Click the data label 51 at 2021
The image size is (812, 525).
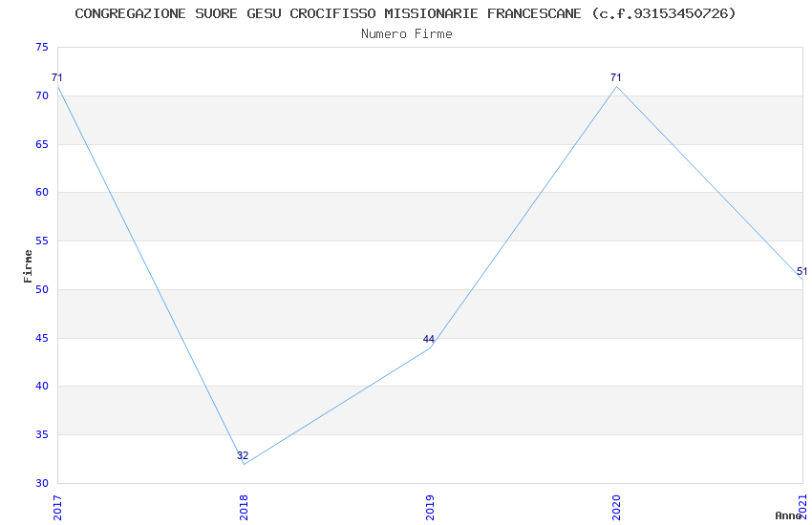click(802, 271)
